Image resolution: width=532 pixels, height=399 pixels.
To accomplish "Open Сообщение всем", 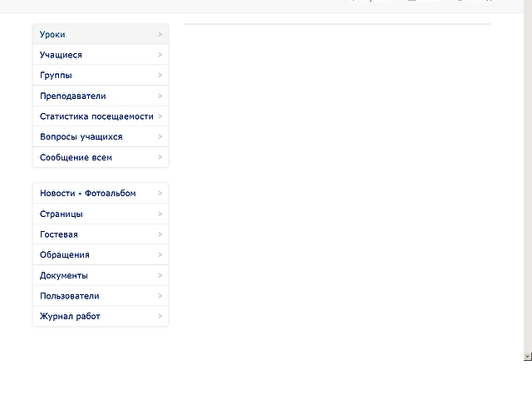I will [x=76, y=157].
